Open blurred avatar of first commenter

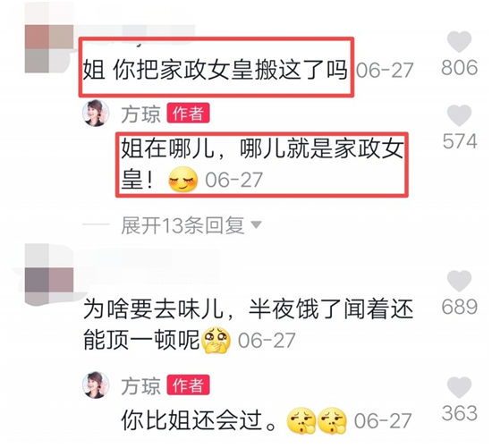49,48
